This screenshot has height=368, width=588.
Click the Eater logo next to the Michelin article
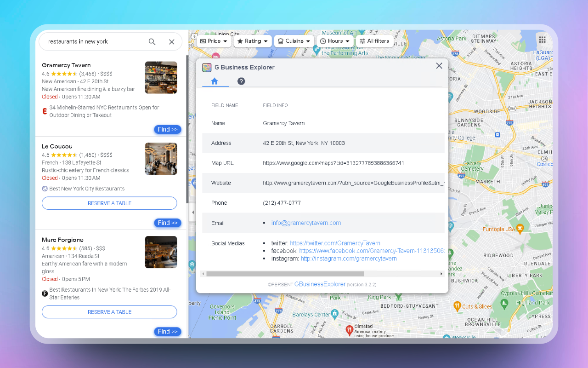click(x=45, y=111)
